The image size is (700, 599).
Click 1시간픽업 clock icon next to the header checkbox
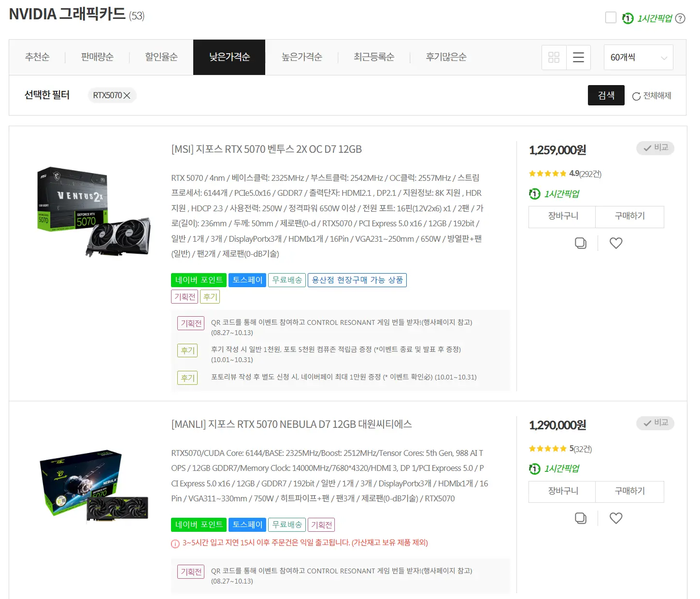click(628, 18)
